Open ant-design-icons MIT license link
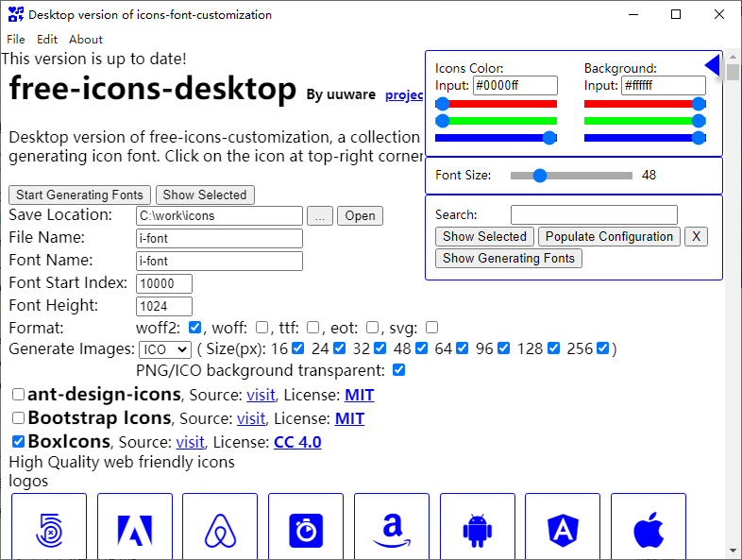 [x=359, y=395]
